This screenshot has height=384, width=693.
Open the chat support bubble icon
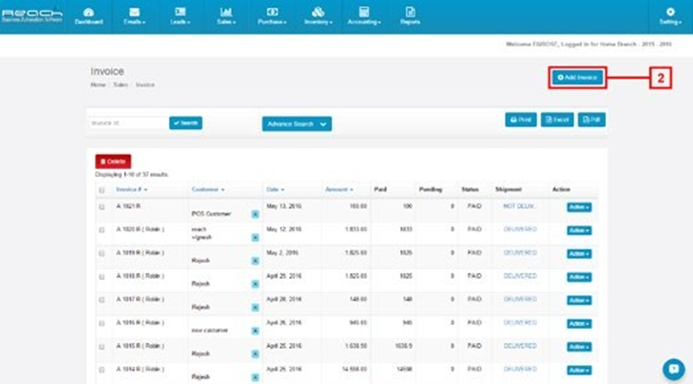(x=674, y=369)
